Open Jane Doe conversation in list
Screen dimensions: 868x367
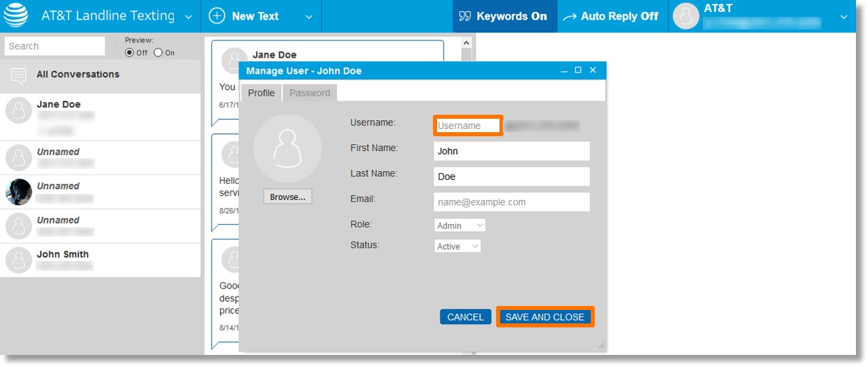click(100, 117)
